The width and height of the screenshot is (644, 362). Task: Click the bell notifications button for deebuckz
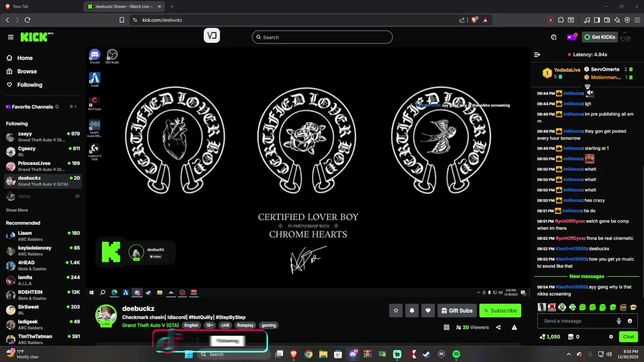(x=412, y=311)
